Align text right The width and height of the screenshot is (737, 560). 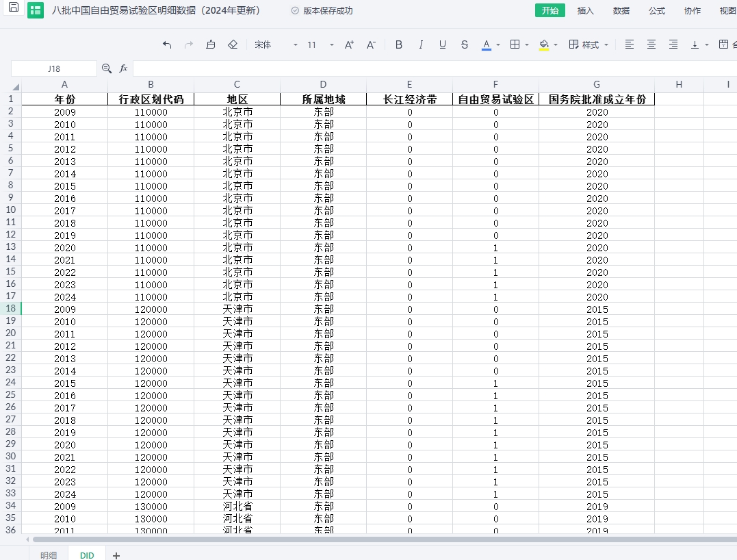pyautogui.click(x=673, y=44)
